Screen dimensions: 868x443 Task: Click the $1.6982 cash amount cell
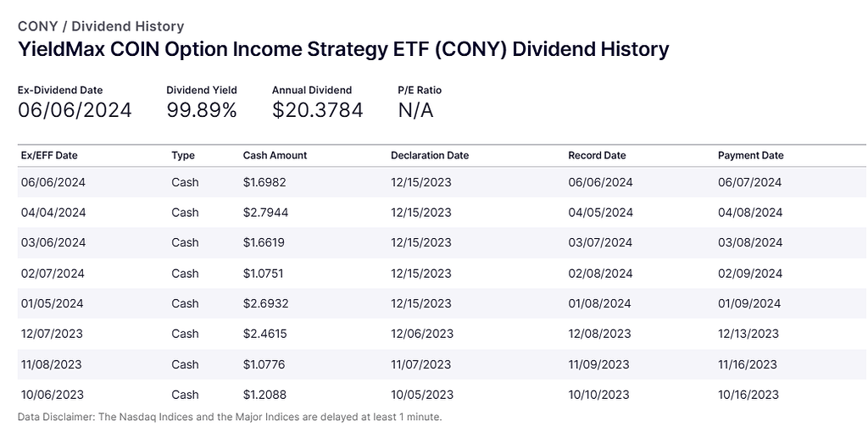click(265, 182)
